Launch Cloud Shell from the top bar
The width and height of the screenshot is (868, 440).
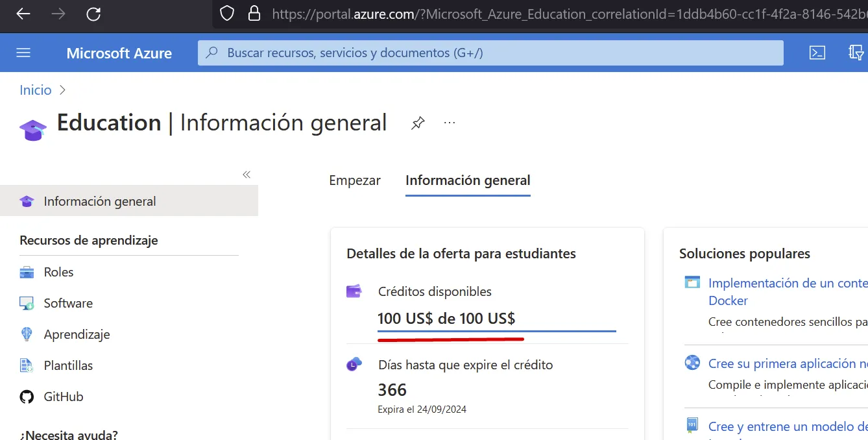817,53
